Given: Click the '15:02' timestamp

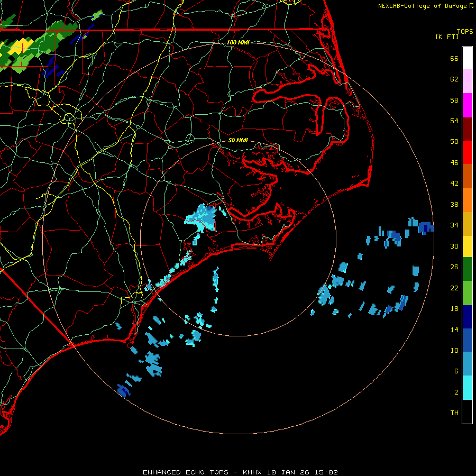Looking at the screenshot, I should pos(326,472).
